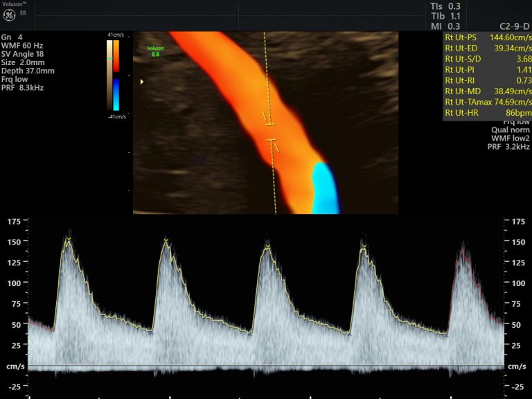The width and height of the screenshot is (532, 399).
Task: Select the Rt Ut-PS measurement row
Action: [x=486, y=37]
